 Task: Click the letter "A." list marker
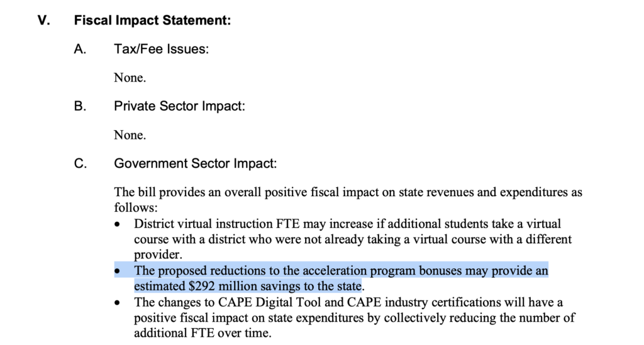point(80,49)
